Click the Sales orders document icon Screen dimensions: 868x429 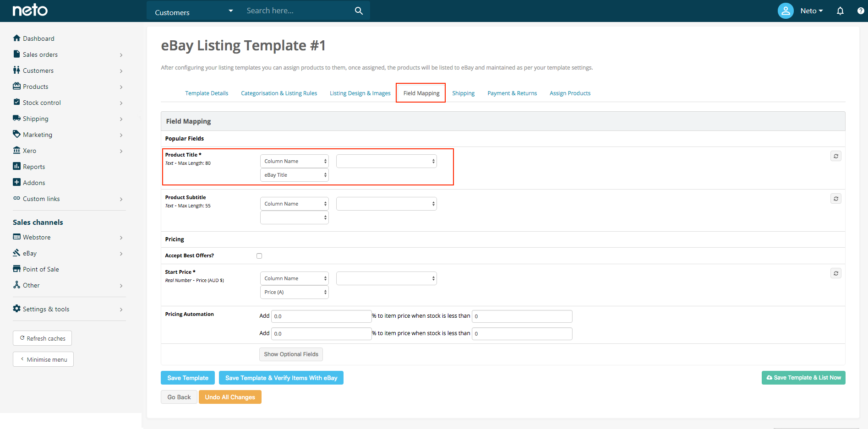[17, 54]
